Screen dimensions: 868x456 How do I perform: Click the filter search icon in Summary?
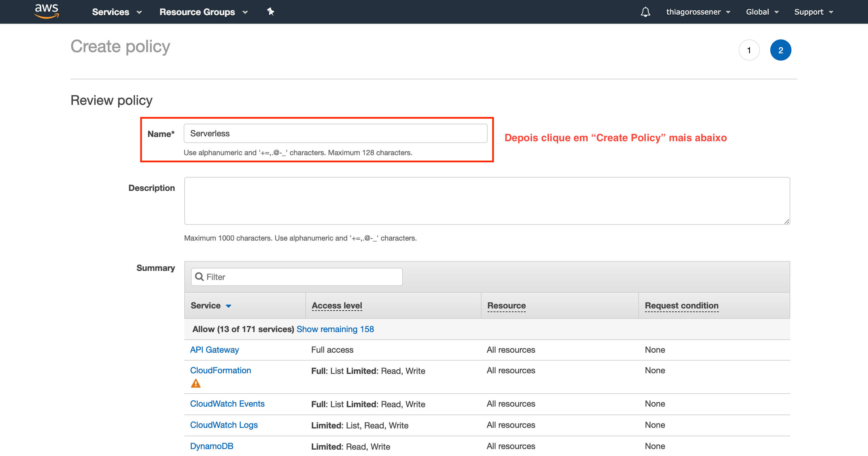click(x=200, y=277)
